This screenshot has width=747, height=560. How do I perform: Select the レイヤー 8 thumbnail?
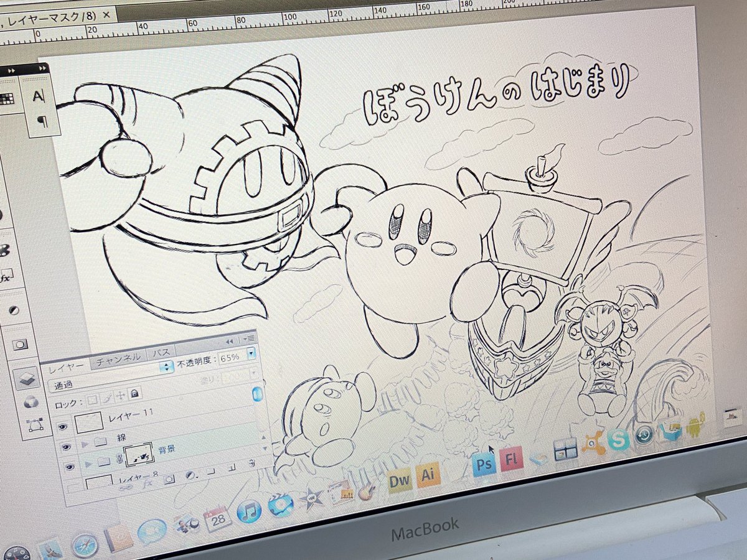(100, 482)
